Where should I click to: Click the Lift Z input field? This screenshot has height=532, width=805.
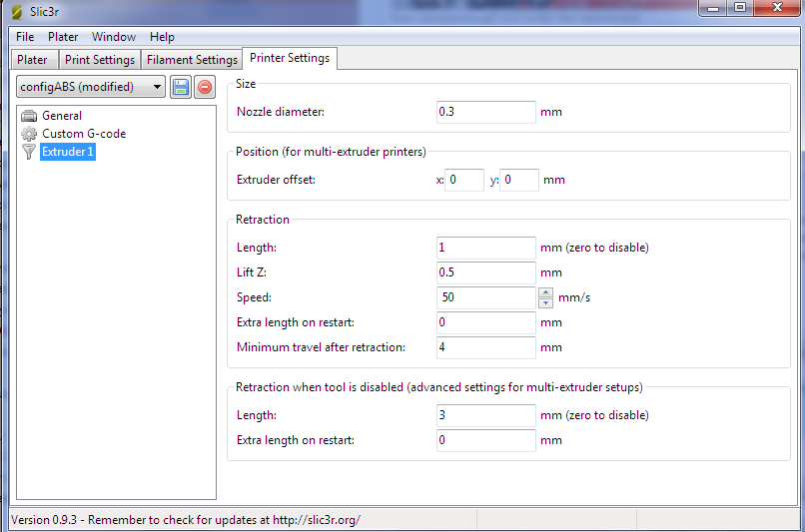485,272
